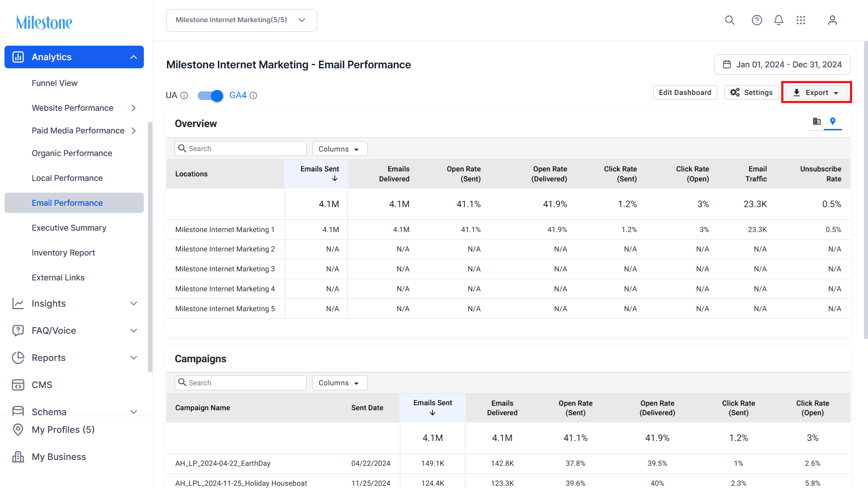
Task: Open Overview Columns dropdown
Action: pos(340,149)
